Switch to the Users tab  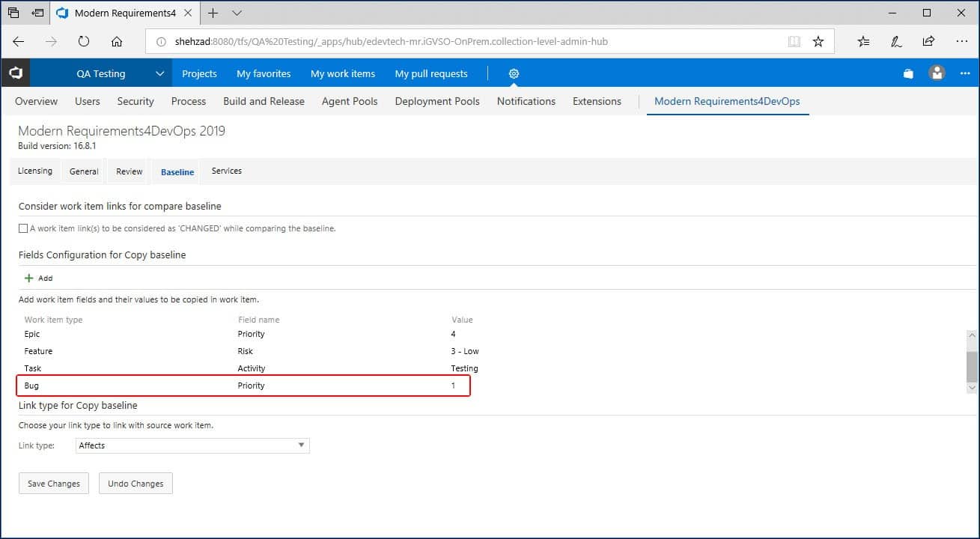[x=88, y=101]
